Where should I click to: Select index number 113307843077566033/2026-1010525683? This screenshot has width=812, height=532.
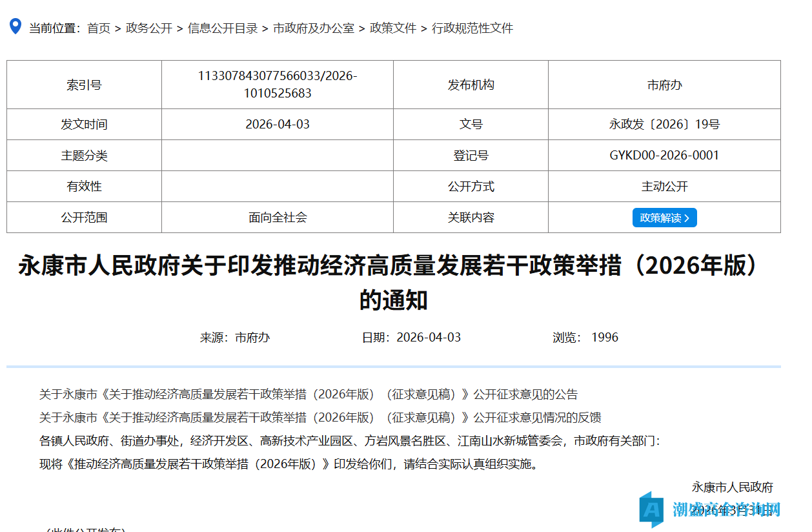coord(278,85)
